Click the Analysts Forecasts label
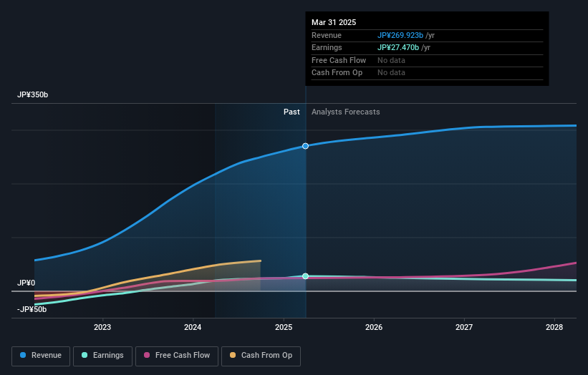 pyautogui.click(x=346, y=112)
